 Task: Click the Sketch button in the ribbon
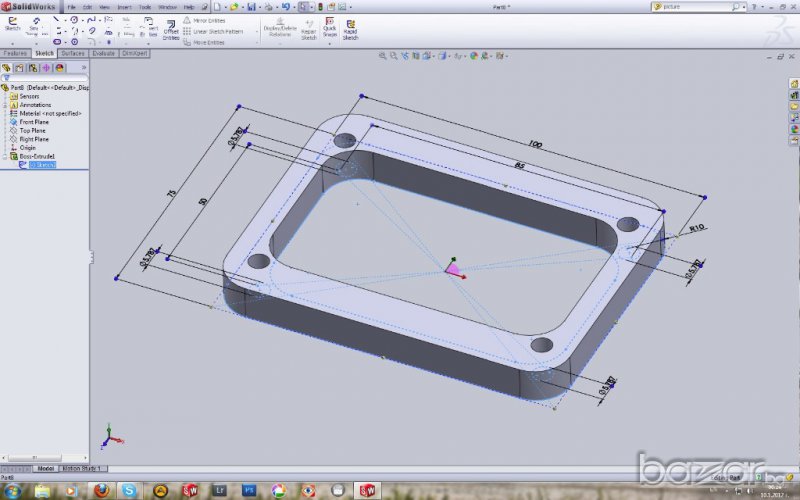13,24
